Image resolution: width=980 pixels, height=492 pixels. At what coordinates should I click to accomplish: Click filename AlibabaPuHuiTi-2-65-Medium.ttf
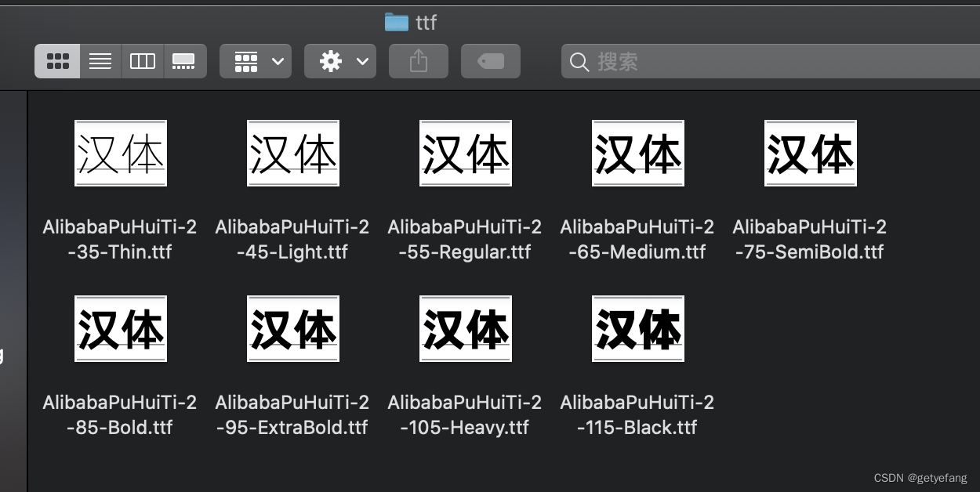pyautogui.click(x=637, y=240)
